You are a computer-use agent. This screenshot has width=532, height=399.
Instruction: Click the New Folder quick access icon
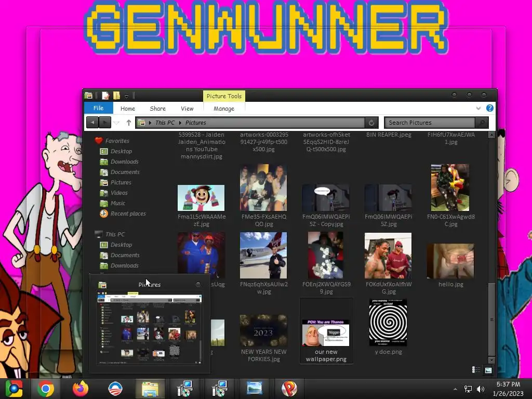tap(116, 96)
